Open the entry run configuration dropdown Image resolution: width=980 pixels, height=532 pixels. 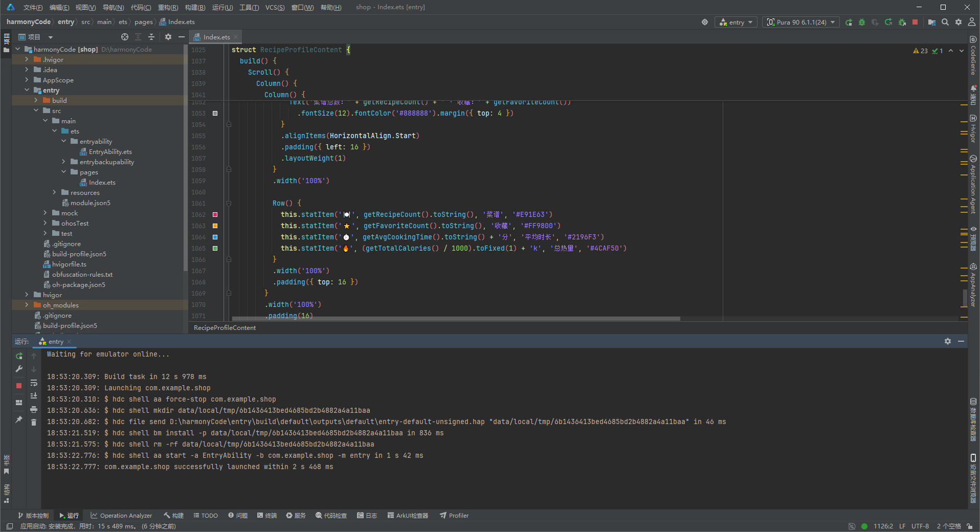737,22
